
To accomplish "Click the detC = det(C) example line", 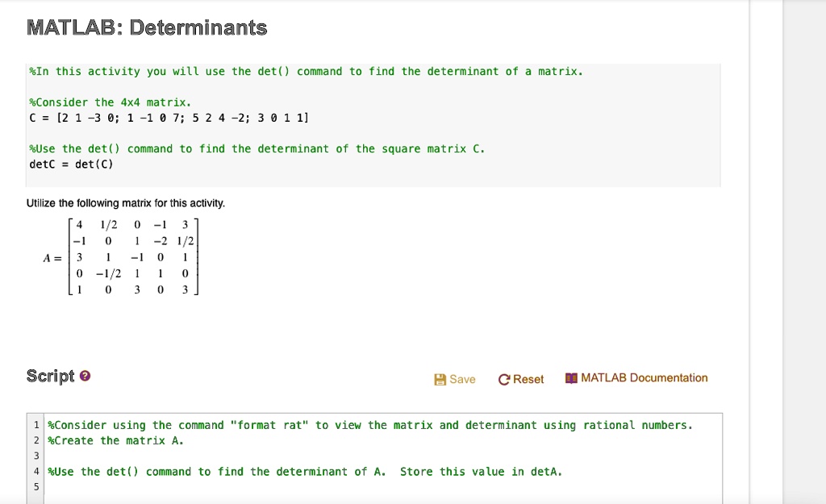I will coord(72,165).
